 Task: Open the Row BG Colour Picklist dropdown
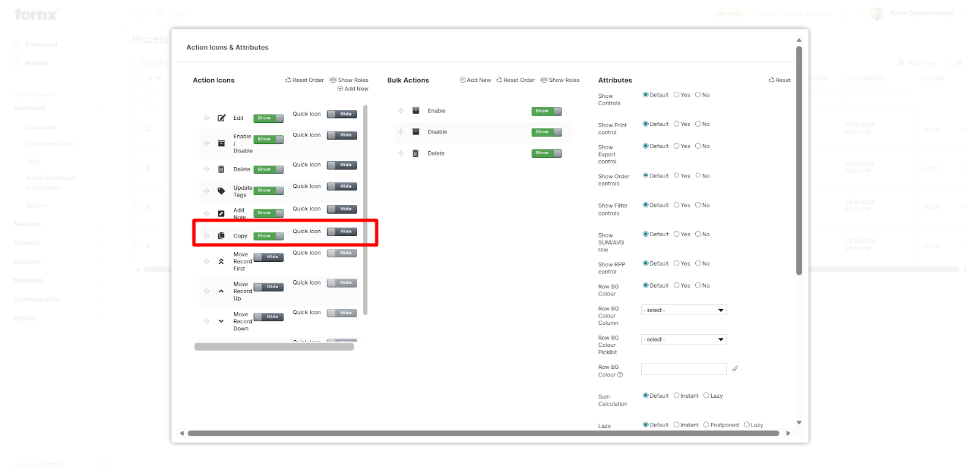tap(684, 340)
